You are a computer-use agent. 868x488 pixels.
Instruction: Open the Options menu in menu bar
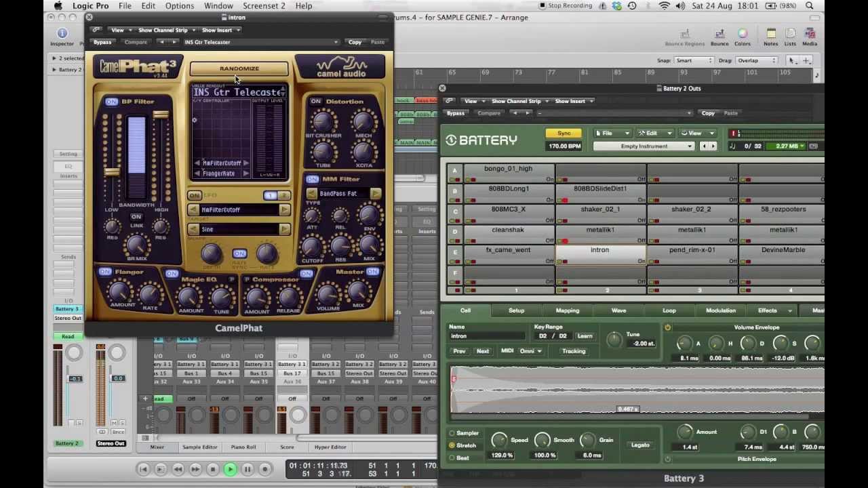click(x=180, y=6)
